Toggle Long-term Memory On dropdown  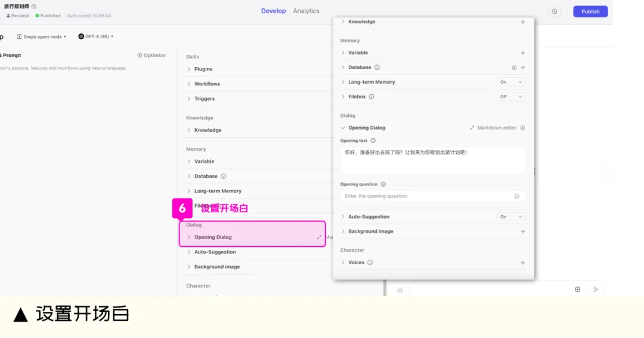tap(511, 82)
